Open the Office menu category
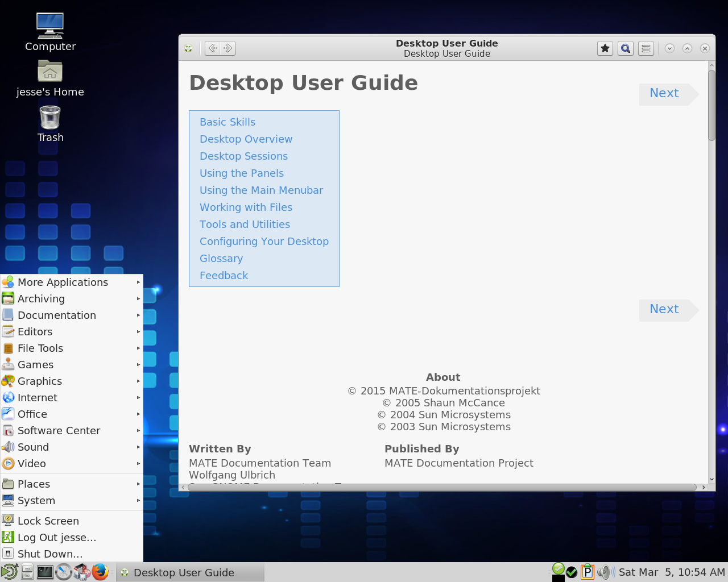Viewport: 728px width, 582px height. [72, 414]
